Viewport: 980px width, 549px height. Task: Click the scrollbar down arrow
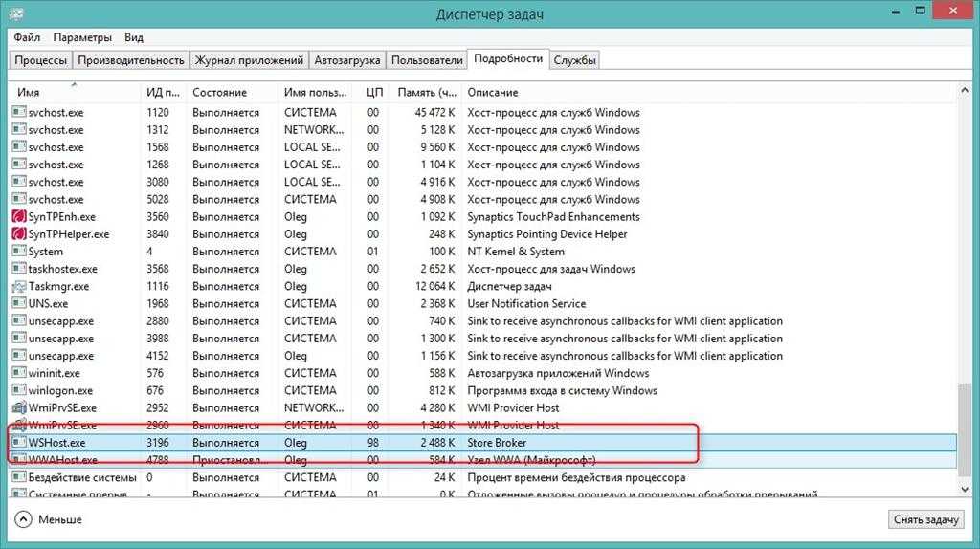coord(965,490)
